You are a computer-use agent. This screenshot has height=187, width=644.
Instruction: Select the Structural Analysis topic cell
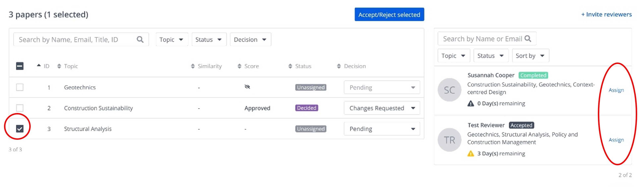coord(88,129)
